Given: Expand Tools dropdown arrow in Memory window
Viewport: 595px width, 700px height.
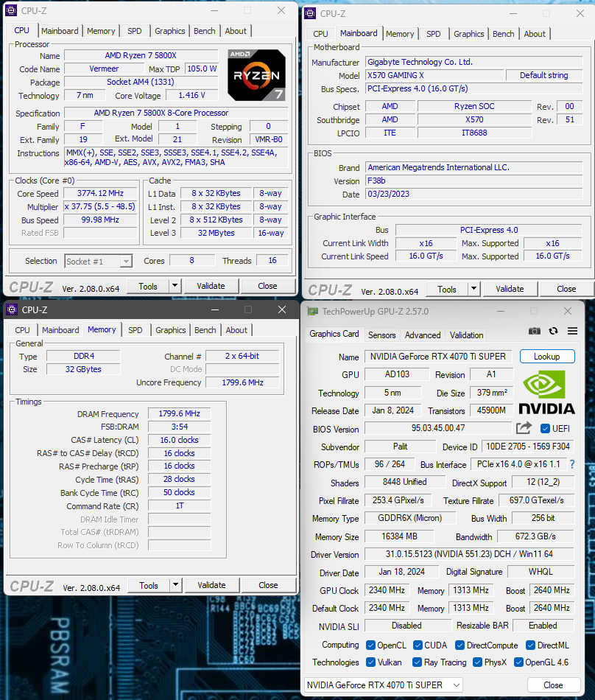Looking at the screenshot, I should tap(176, 585).
